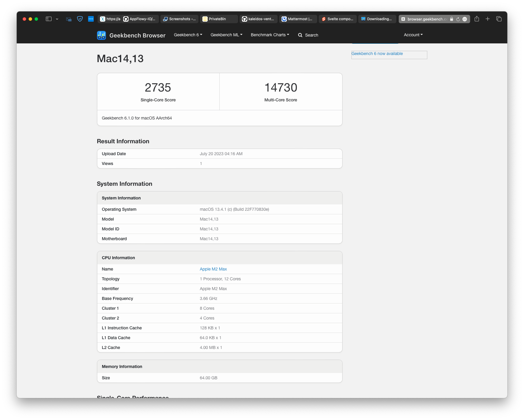Open a new tab with the plus icon

tap(488, 19)
